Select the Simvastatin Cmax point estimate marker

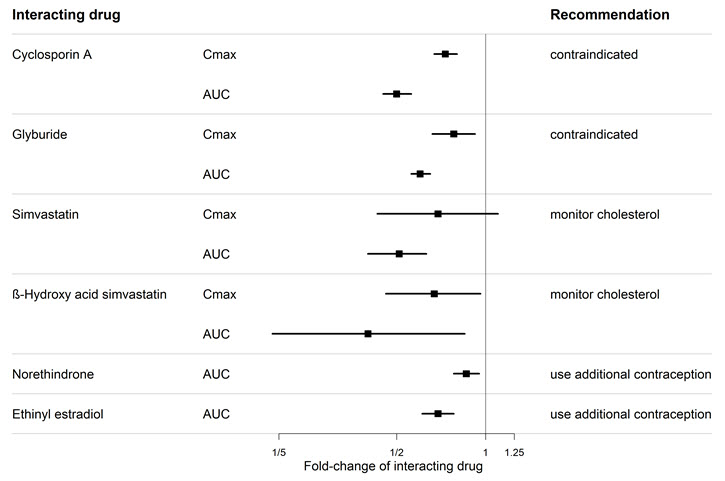(438, 214)
